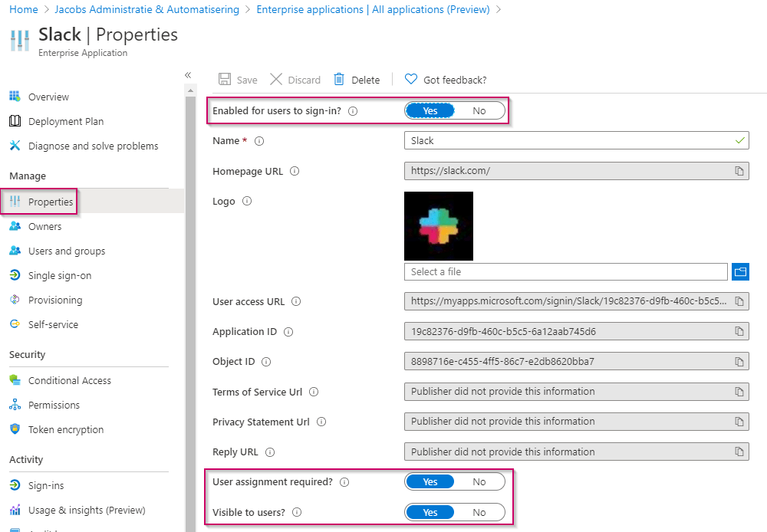Set Visible to users to No
The height and width of the screenshot is (532, 767).
479,512
